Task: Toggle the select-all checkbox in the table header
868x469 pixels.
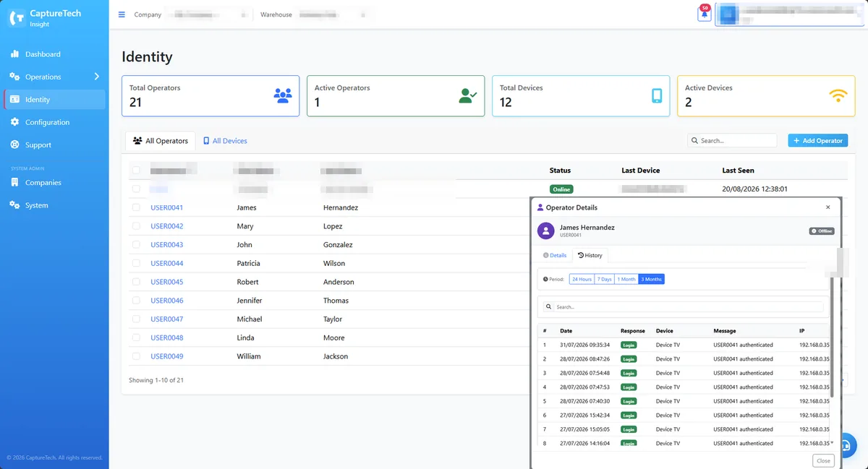Action: [136, 171]
